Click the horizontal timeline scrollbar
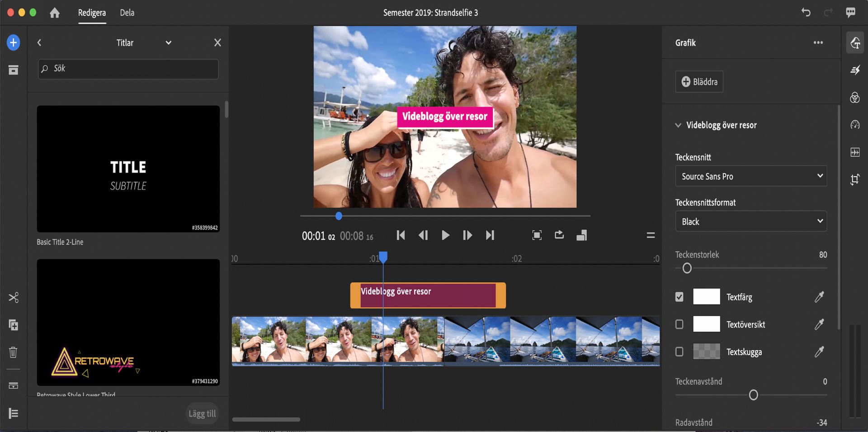Viewport: 868px width, 432px height. [266, 419]
